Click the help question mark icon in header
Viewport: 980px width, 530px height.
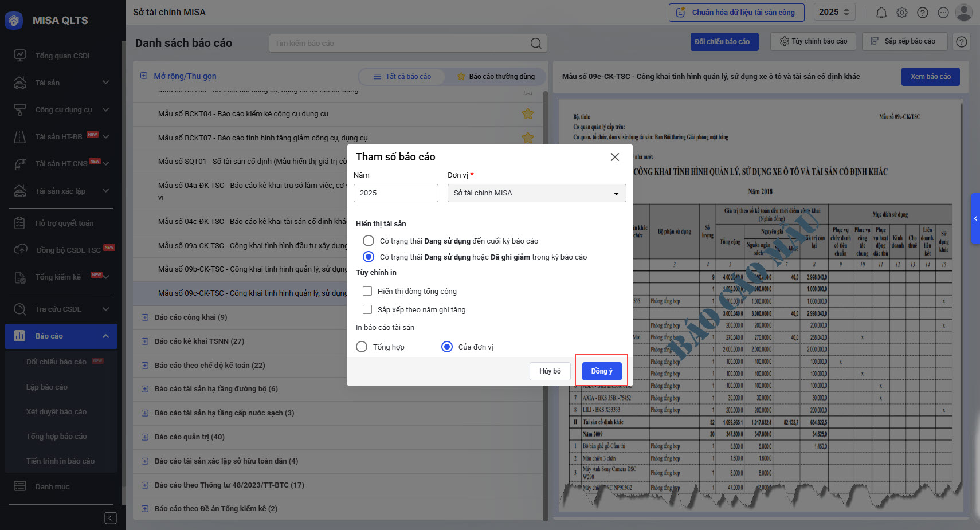(923, 13)
